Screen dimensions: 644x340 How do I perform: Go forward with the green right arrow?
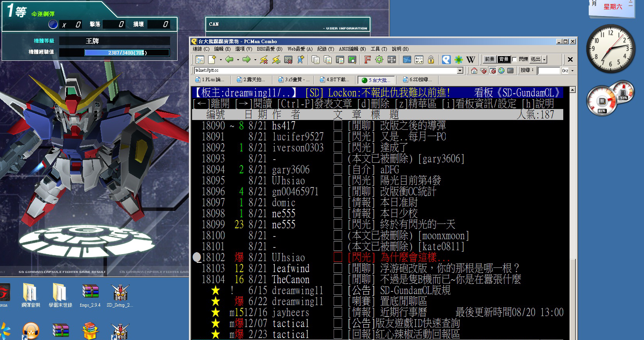coord(247,60)
